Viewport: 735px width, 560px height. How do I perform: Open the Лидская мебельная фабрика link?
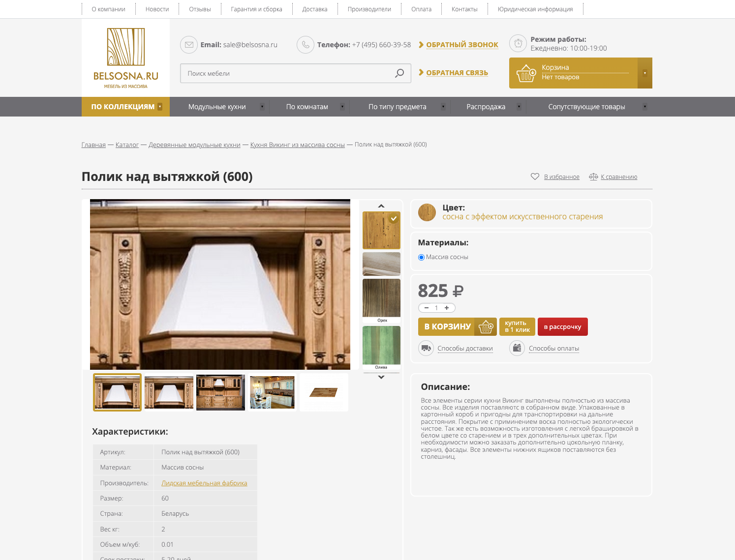(x=204, y=483)
